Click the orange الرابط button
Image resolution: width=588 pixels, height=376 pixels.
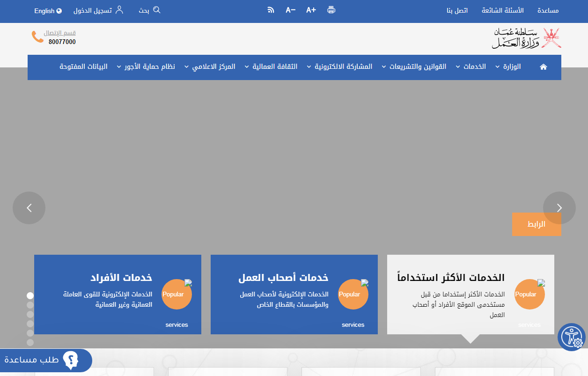(x=536, y=224)
